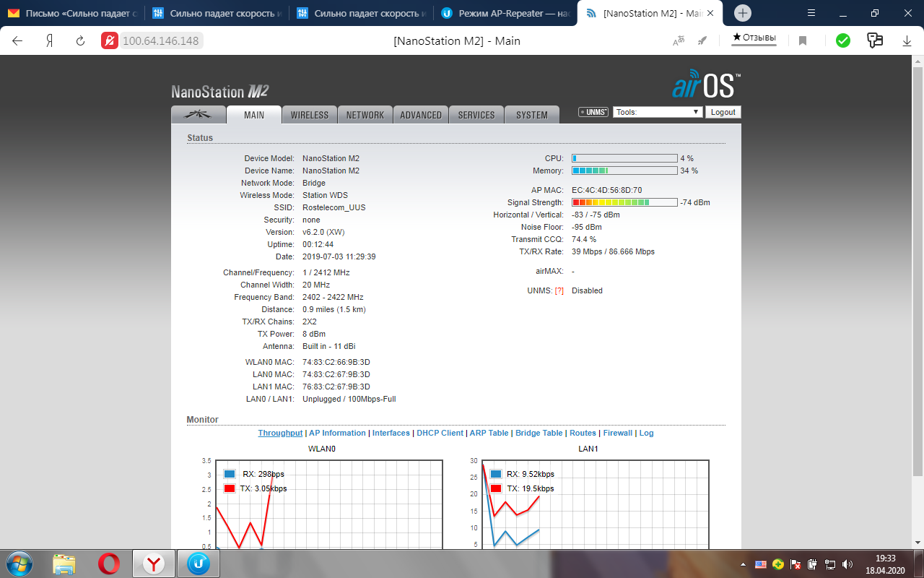The image size is (924, 578).
Task: Open the Bridge Table link
Action: (x=539, y=433)
